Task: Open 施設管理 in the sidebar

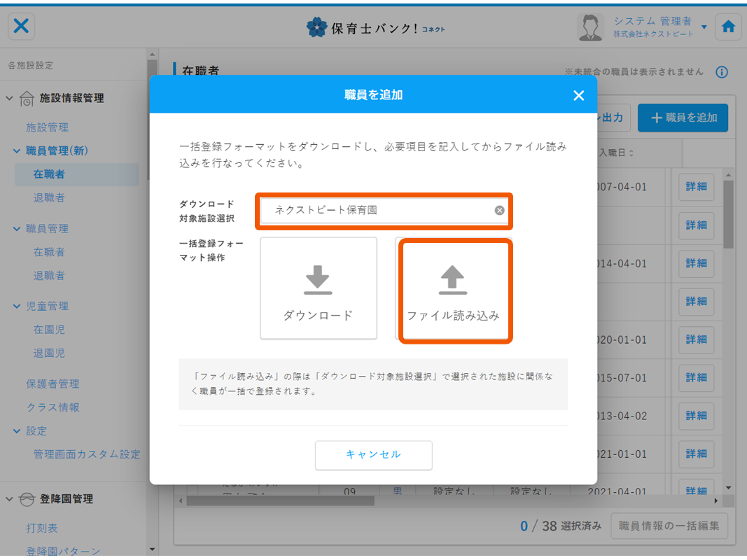Action: pyautogui.click(x=47, y=127)
